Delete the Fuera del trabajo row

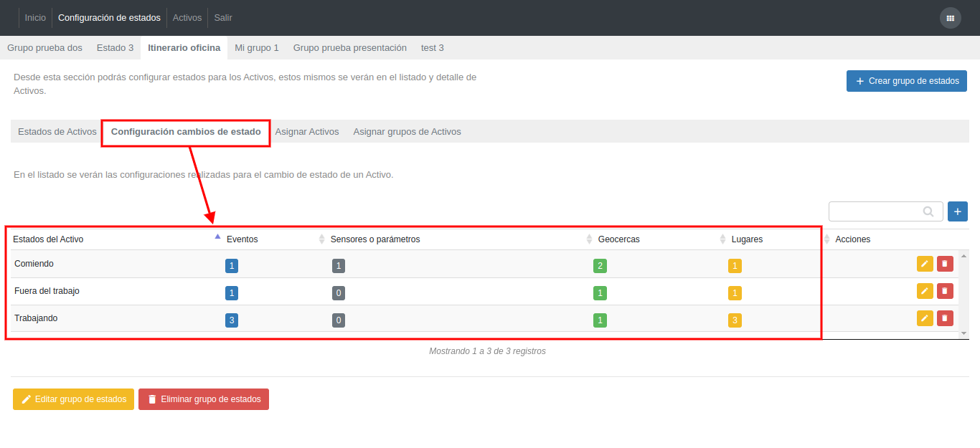tap(945, 291)
